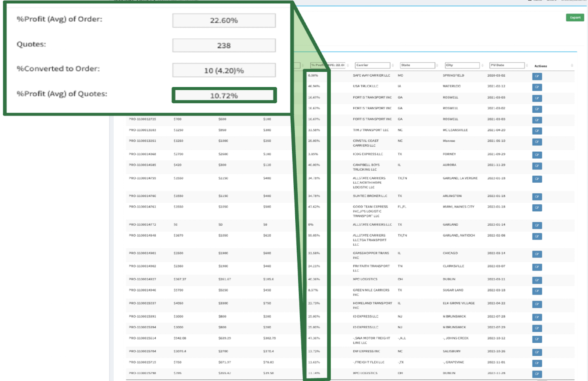Image resolution: width=588 pixels, height=381 pixels.
Task: Edit the SAFE WAY CARRIER LLC row
Action: (537, 76)
